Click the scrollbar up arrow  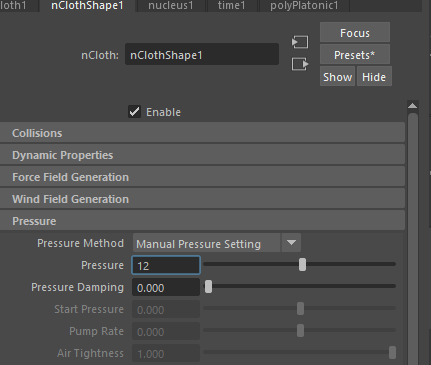coord(412,106)
